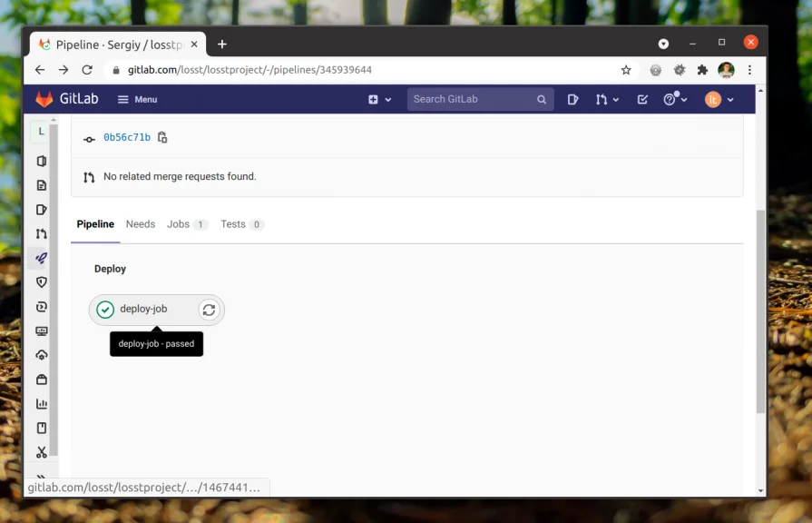Open the Issues icon in top bar
This screenshot has width=812, height=523.
click(x=572, y=100)
